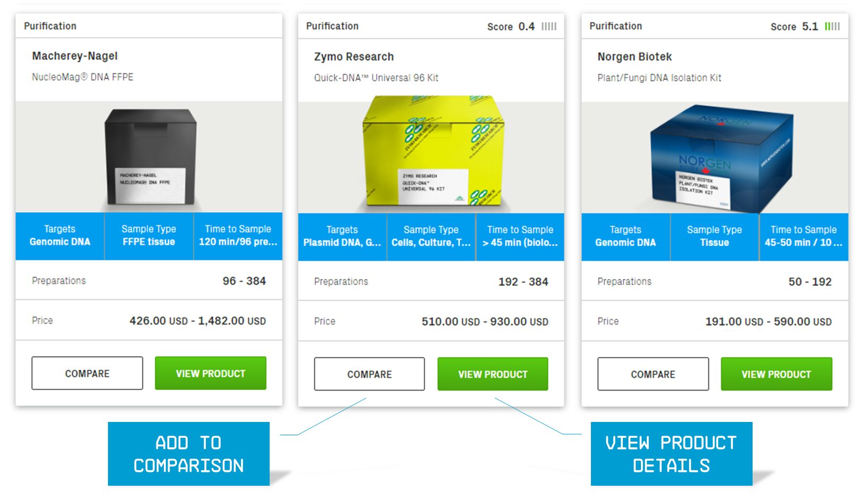Select Sample Type Tissue tile on Norgen card
Image resolution: width=868 pixels, height=499 pixels.
pos(714,237)
